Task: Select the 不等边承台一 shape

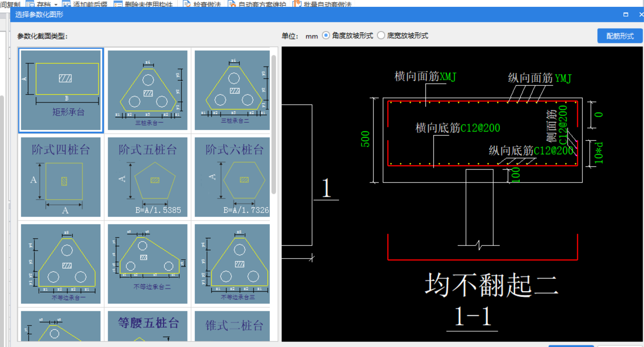Action: pos(61,264)
